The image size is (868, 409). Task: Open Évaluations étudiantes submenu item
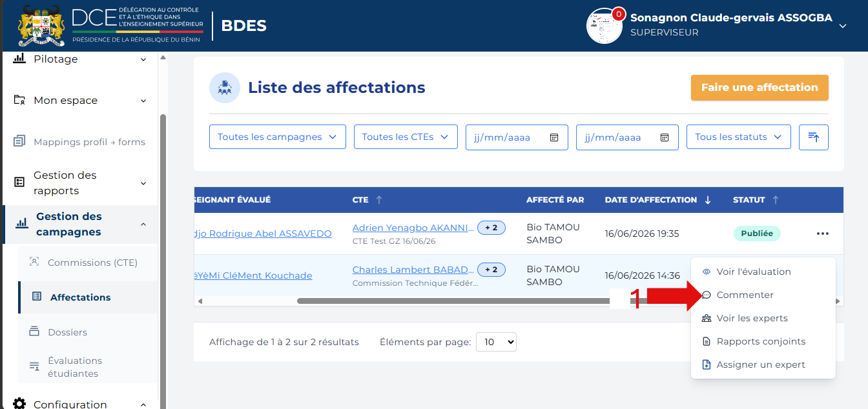75,367
